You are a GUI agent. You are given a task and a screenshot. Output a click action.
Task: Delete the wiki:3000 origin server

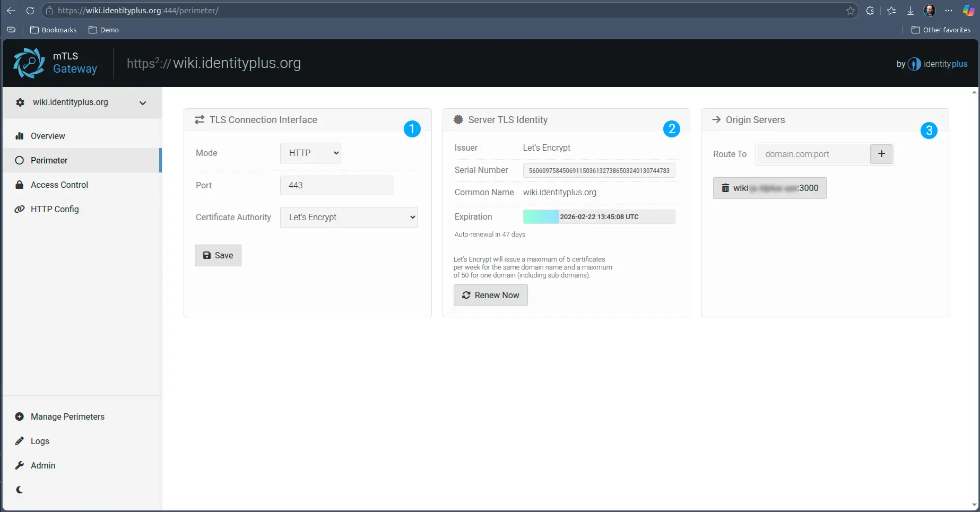pyautogui.click(x=725, y=188)
